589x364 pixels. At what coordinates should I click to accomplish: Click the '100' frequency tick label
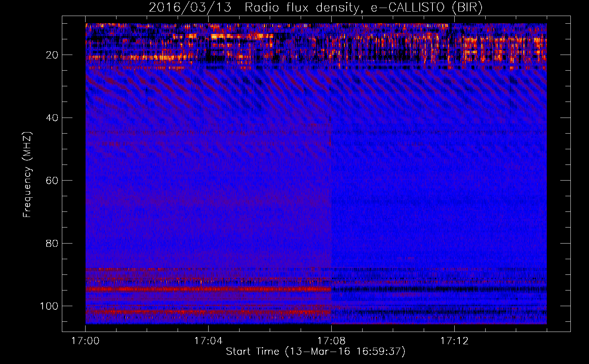[49, 306]
